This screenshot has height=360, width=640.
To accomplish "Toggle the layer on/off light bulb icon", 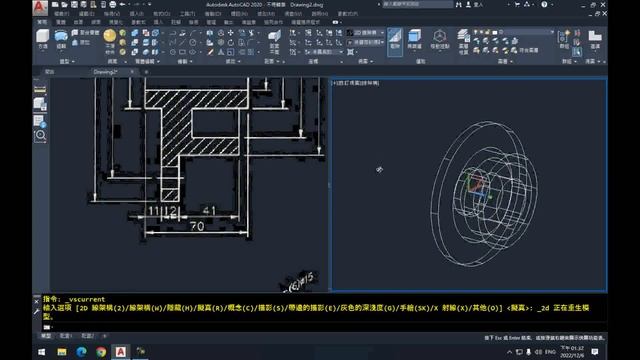I will (x=476, y=32).
